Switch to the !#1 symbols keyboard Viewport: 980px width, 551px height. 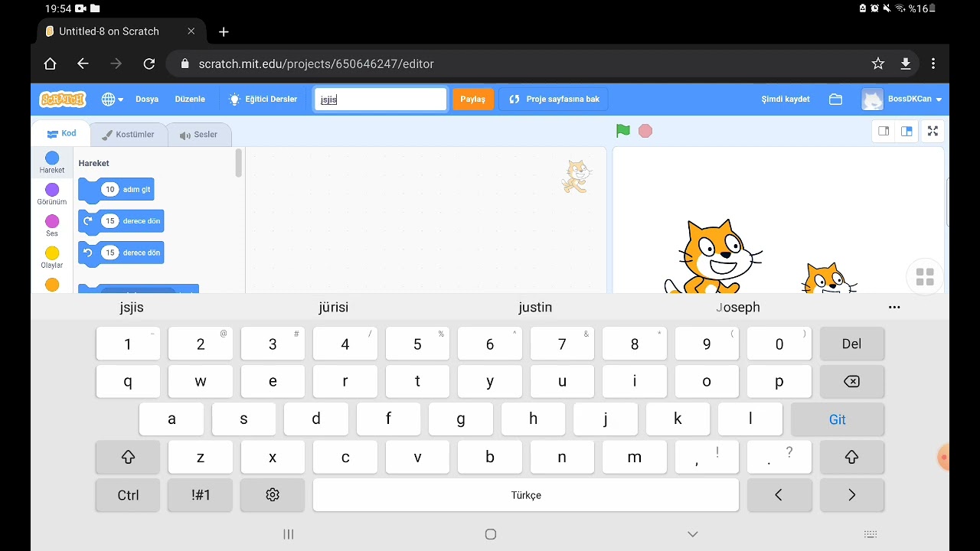[201, 495]
